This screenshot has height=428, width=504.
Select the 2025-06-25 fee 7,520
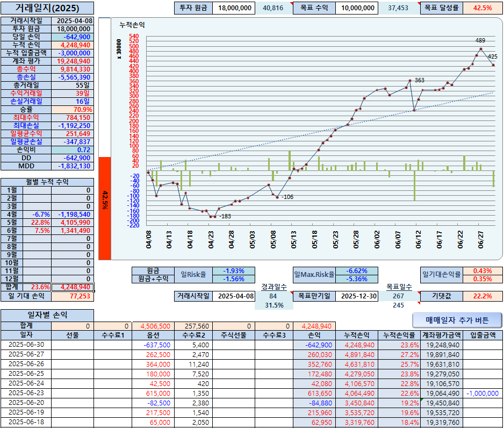click(193, 374)
